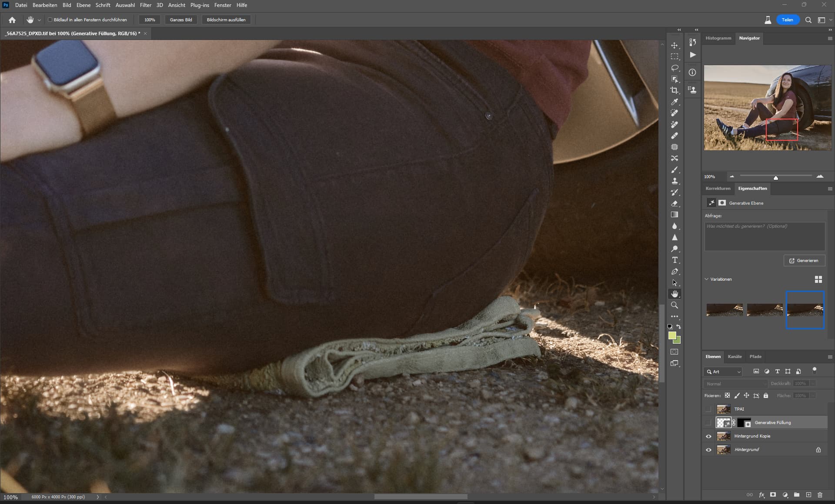Select the Type tool

click(674, 260)
